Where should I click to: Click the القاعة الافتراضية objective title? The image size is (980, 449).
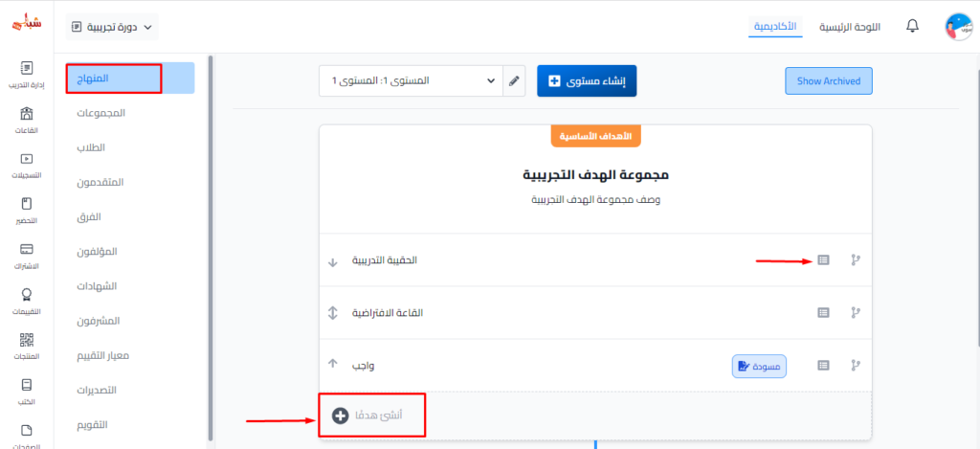click(388, 313)
